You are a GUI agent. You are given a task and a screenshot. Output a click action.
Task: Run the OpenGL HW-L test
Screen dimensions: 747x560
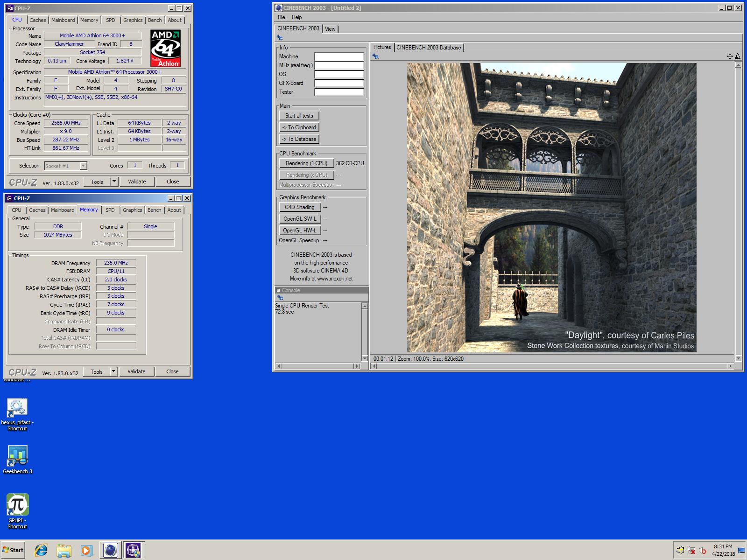coord(300,231)
